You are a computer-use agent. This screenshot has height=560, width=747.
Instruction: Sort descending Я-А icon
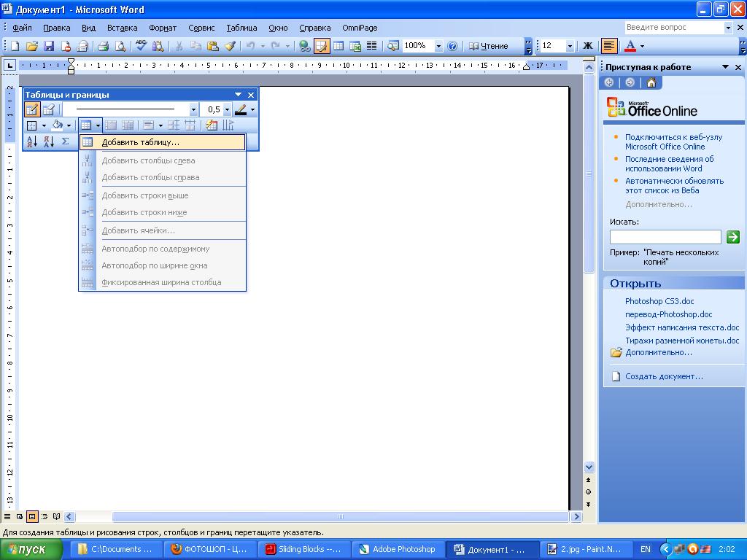tap(49, 141)
